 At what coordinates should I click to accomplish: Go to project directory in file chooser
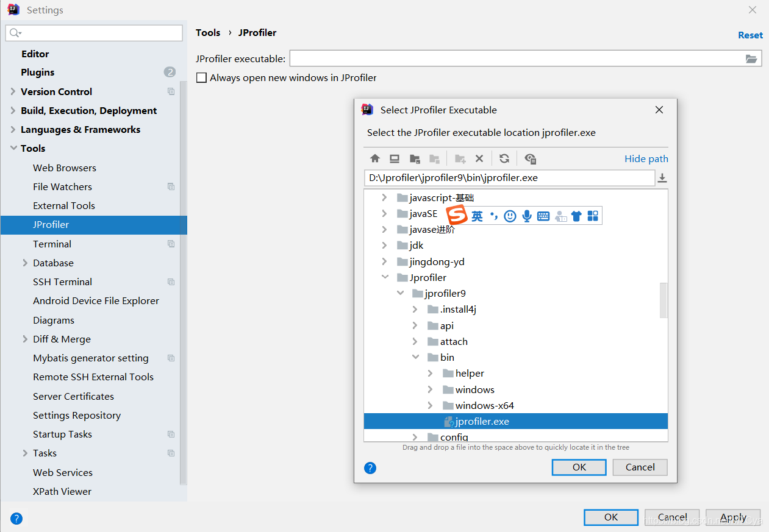tap(415, 158)
